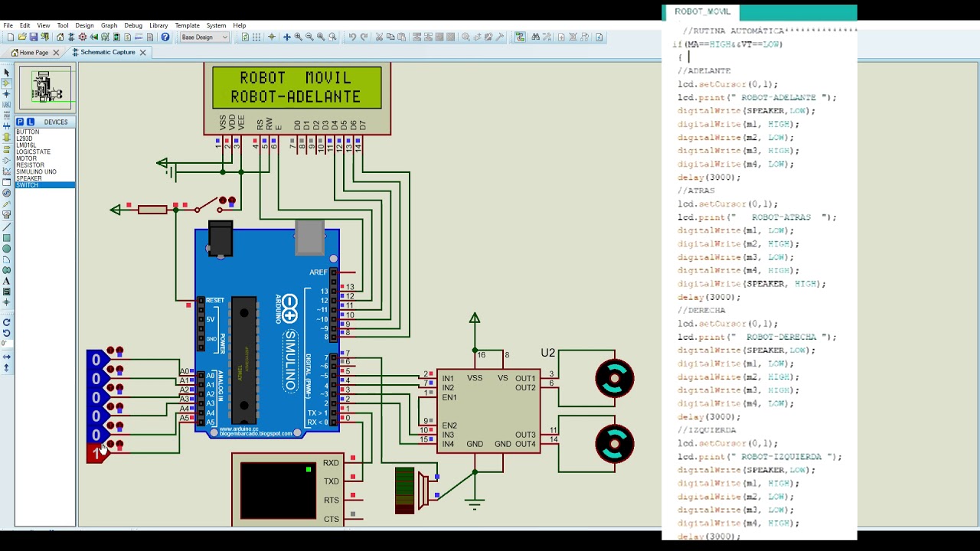Click the P pick devices button

[21, 122]
